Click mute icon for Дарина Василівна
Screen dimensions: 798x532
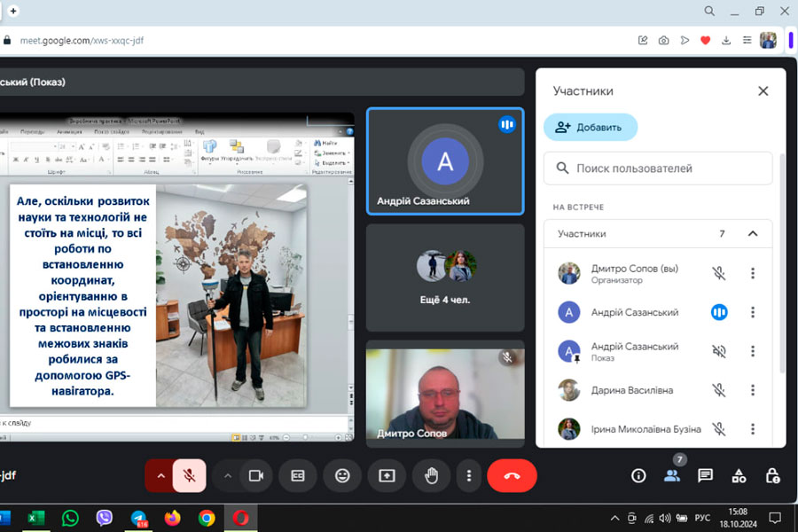[718, 390]
